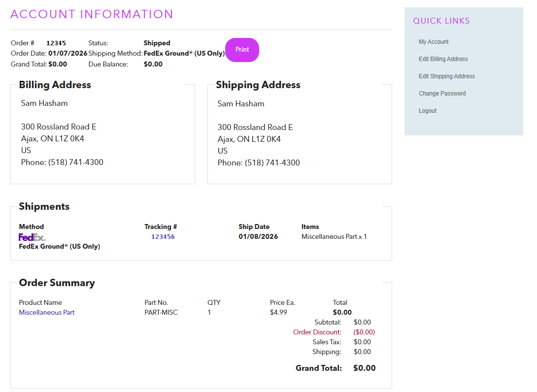Click the red Order Discount label
Viewport: 537px width, 392px height.
pos(317,332)
